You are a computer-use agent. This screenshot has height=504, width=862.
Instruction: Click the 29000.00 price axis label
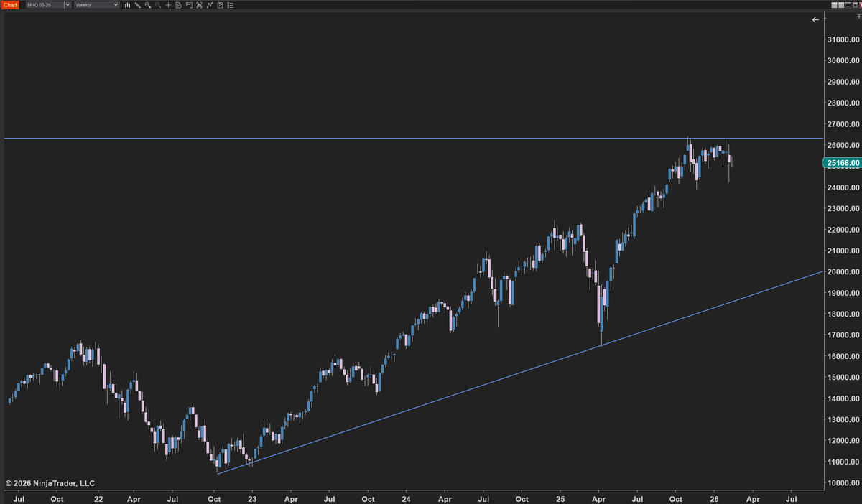pos(843,82)
